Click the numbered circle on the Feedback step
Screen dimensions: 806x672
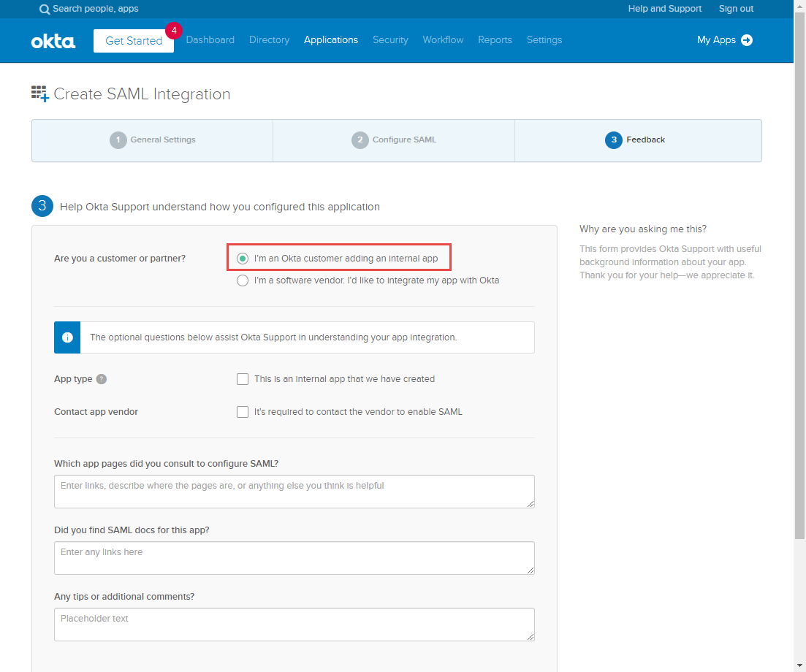[613, 140]
